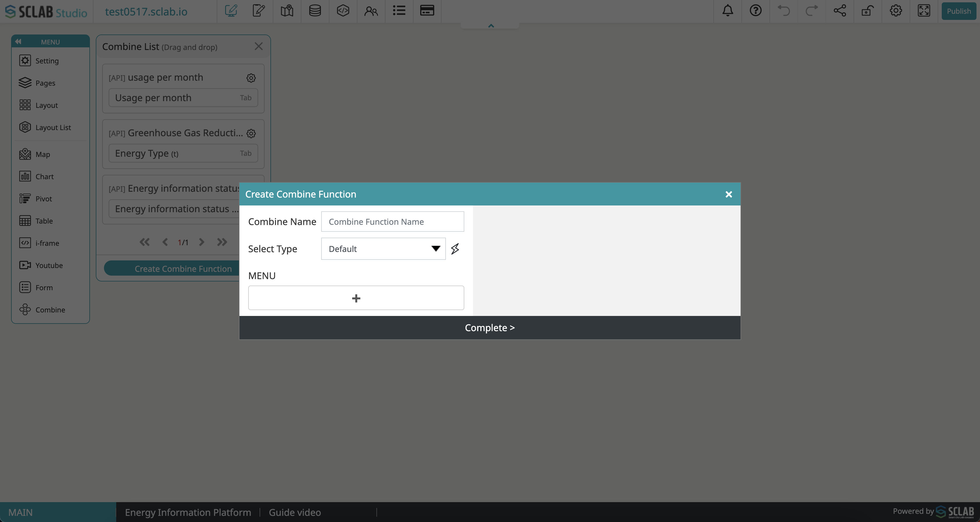Open the Guide video footer link
Image resolution: width=980 pixels, height=522 pixels.
pos(295,512)
